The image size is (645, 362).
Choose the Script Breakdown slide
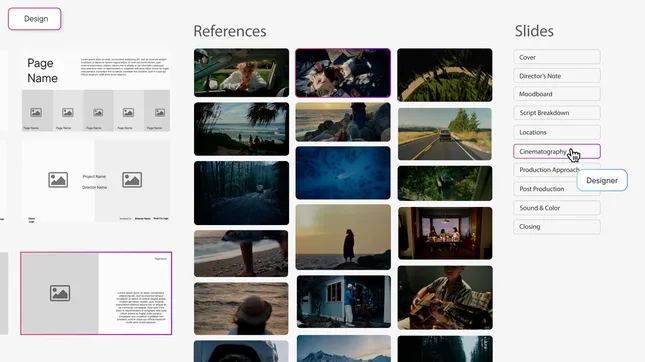557,113
